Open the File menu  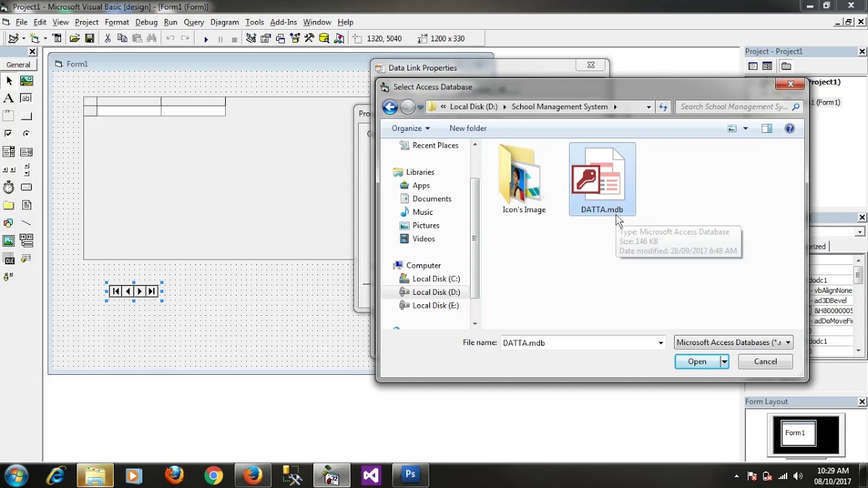pos(22,22)
